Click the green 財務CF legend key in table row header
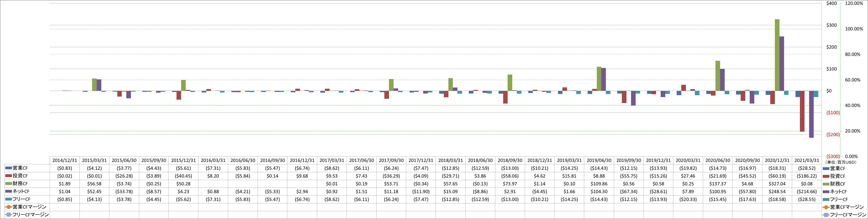Screen dimensions: 868x219 (x=8, y=184)
